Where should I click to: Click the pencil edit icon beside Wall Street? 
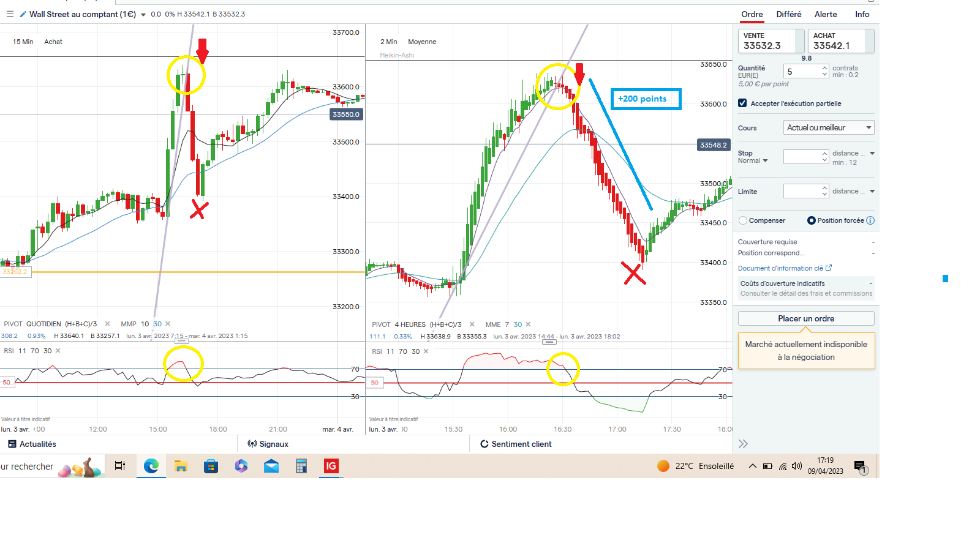coord(23,14)
